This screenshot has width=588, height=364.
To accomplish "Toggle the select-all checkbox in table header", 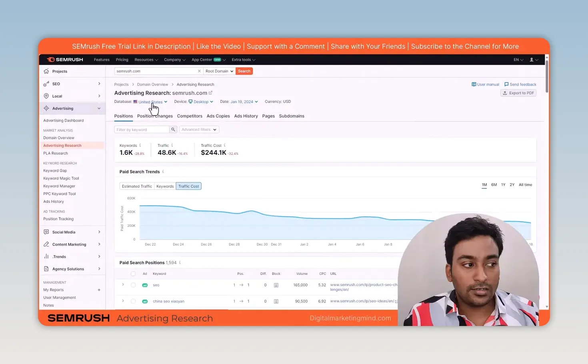I will [133, 274].
